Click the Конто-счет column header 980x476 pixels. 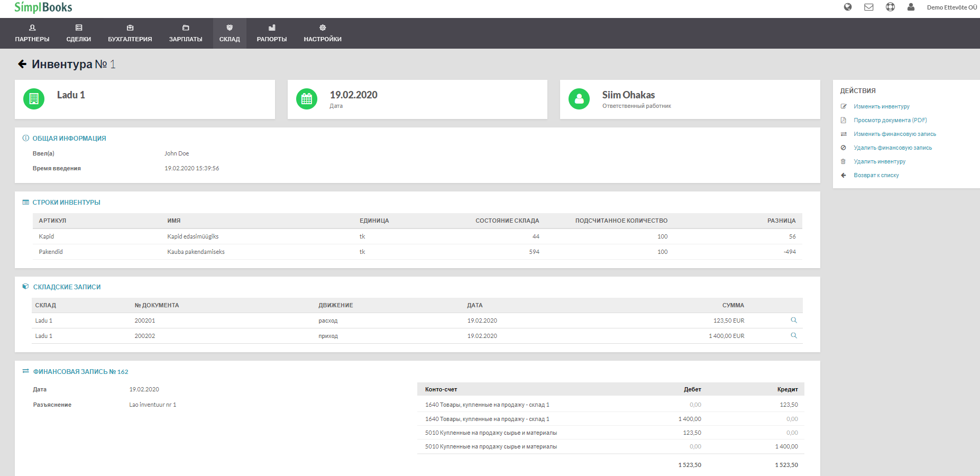pos(441,389)
